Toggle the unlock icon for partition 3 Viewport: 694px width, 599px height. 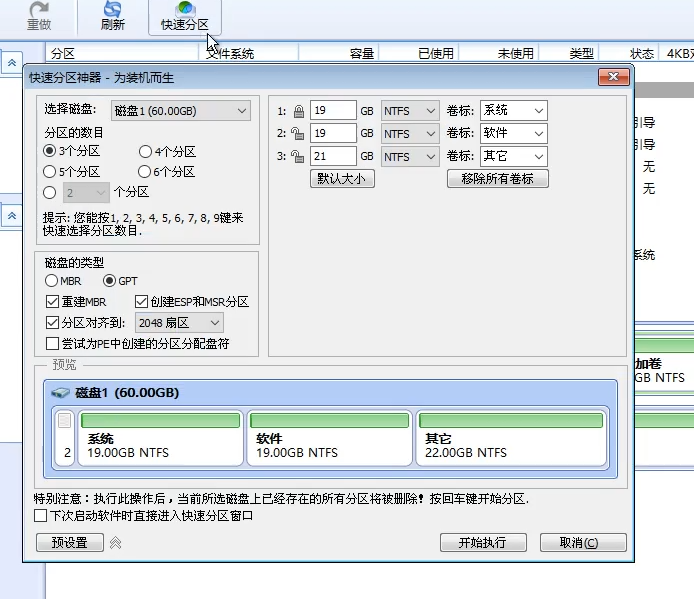click(297, 156)
